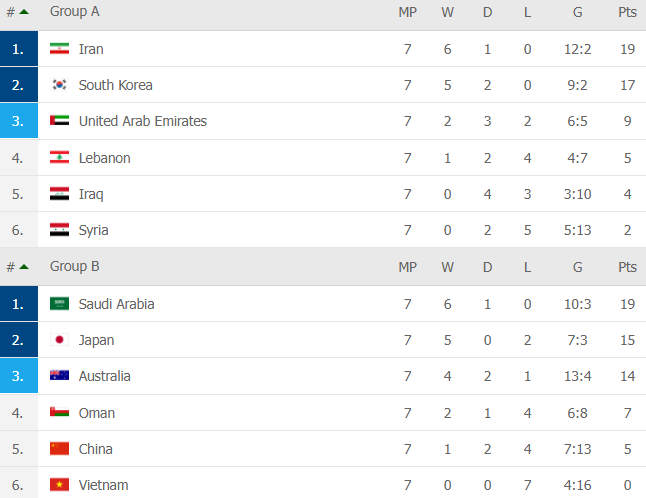Viewport: 646px width, 498px height.
Task: Open the Oman team link
Action: point(97,413)
